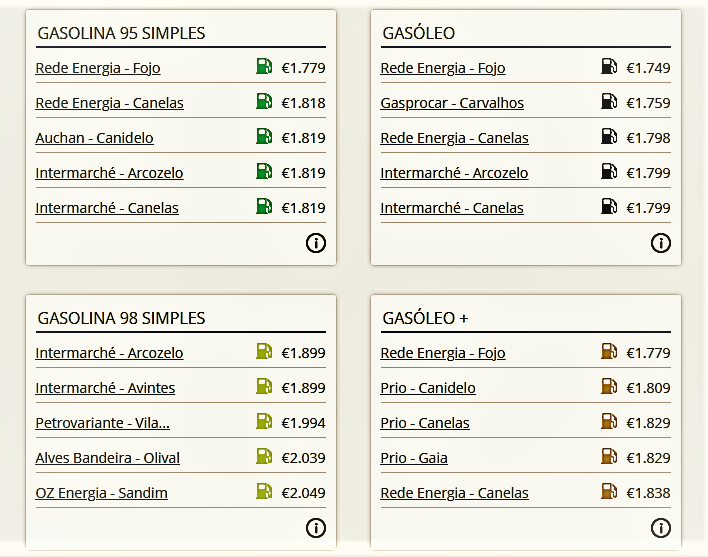This screenshot has width=708, height=557.
Task: Click brown pump icon beside Prio - Gaia
Action: tap(609, 456)
